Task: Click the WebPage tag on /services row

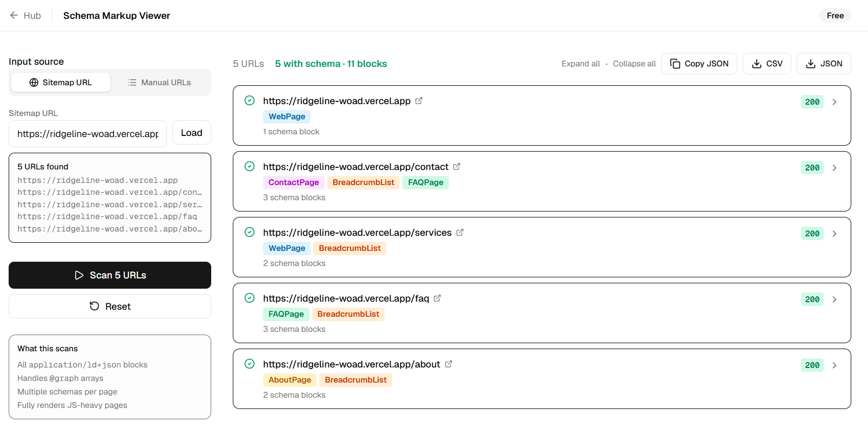Action: [x=287, y=248]
